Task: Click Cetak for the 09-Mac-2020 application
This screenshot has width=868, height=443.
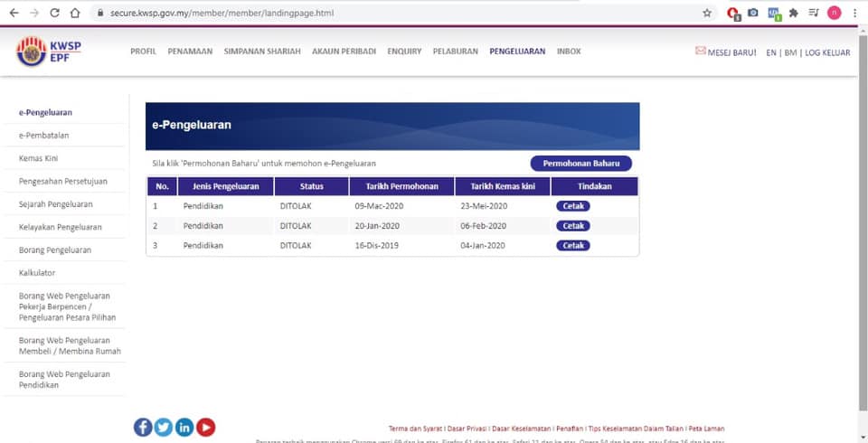Action: 573,206
